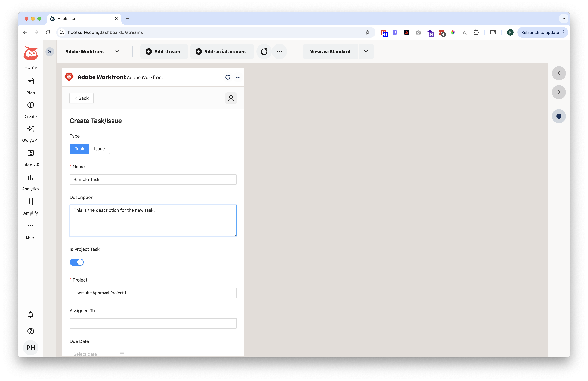Click the Description text area

coord(153,221)
